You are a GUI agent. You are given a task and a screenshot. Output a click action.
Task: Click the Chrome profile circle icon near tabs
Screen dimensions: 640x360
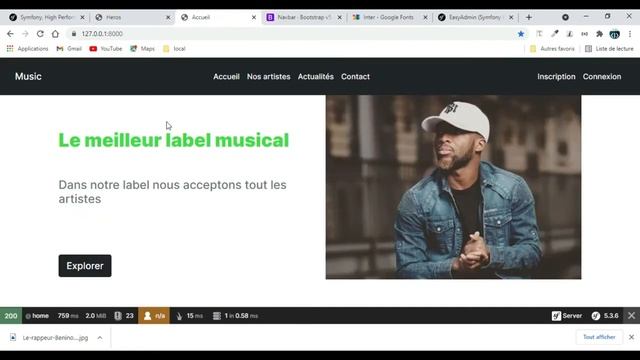pyautogui.click(x=565, y=17)
